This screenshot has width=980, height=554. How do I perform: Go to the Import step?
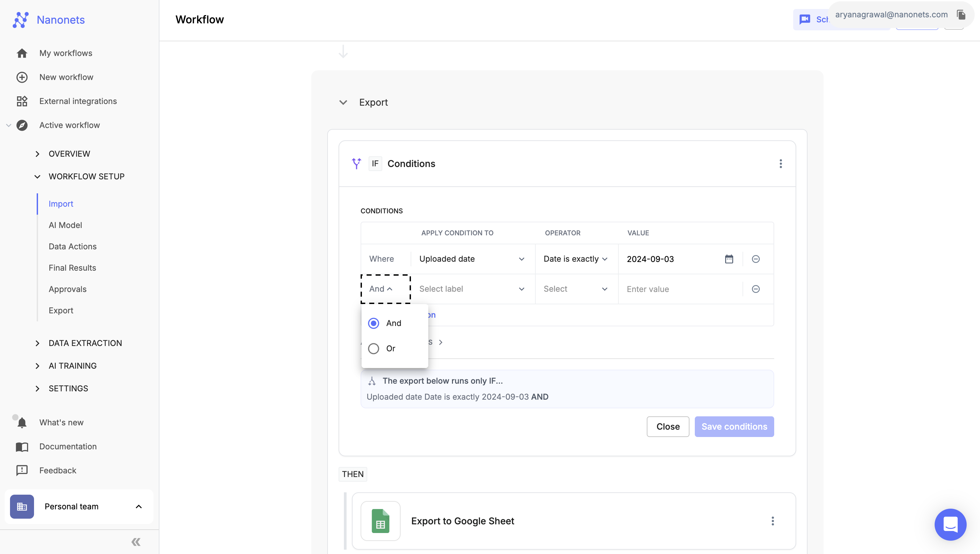(x=61, y=204)
